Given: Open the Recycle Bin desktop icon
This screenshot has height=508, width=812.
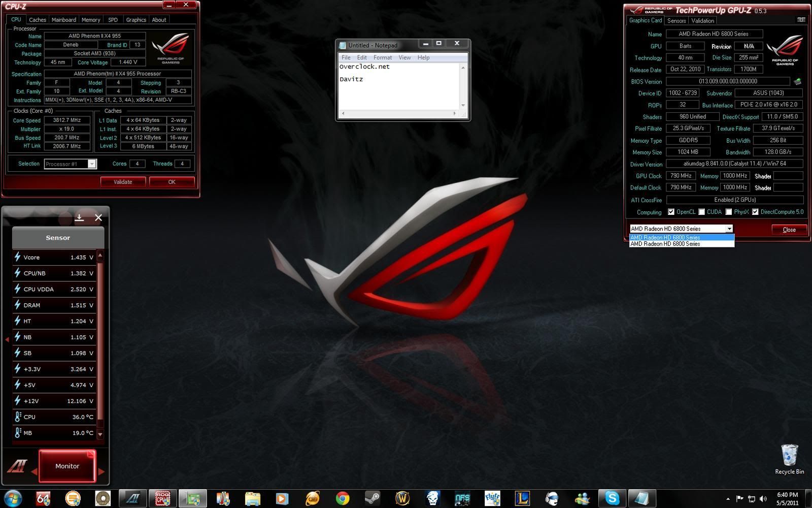Looking at the screenshot, I should pyautogui.click(x=789, y=459).
